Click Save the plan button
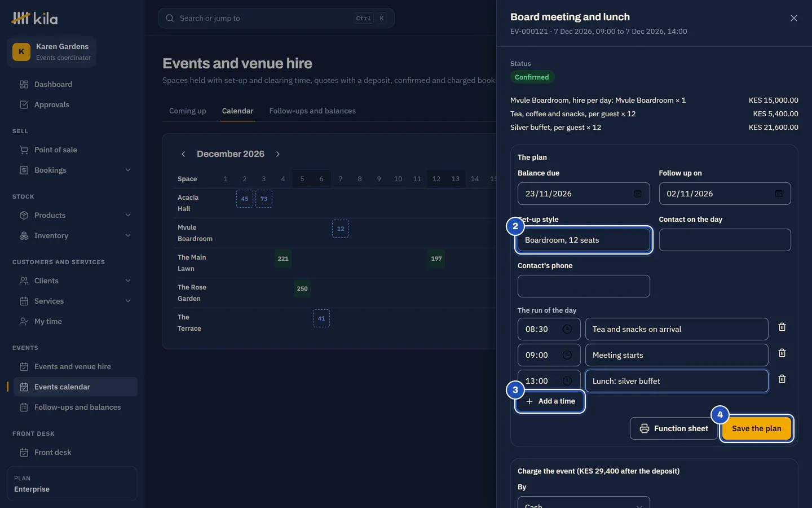812x508 pixels. click(757, 429)
